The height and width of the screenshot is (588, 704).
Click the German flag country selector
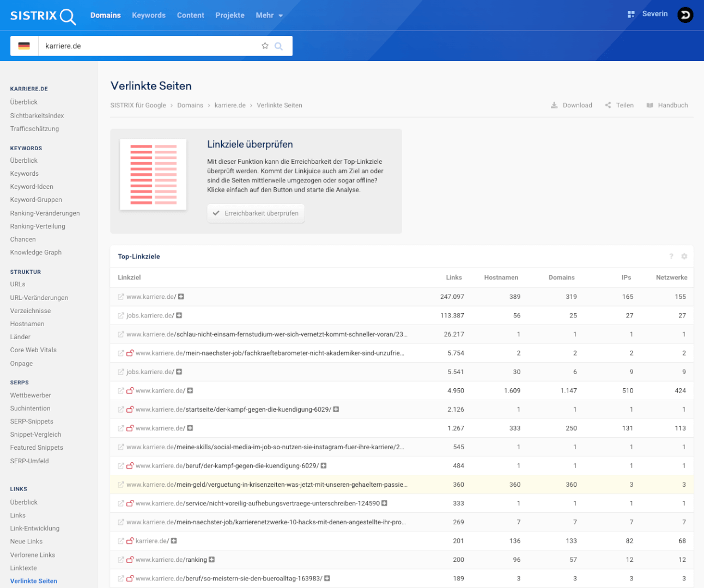tap(24, 46)
